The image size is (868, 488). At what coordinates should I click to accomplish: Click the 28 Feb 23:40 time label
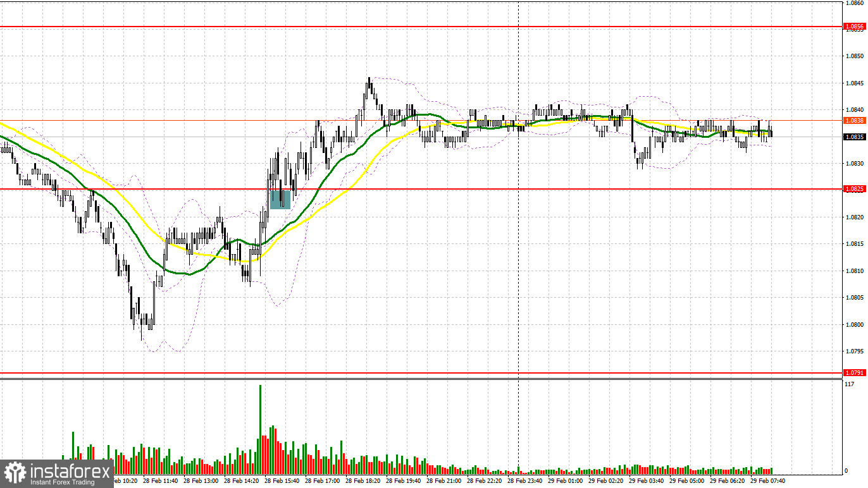[525, 480]
